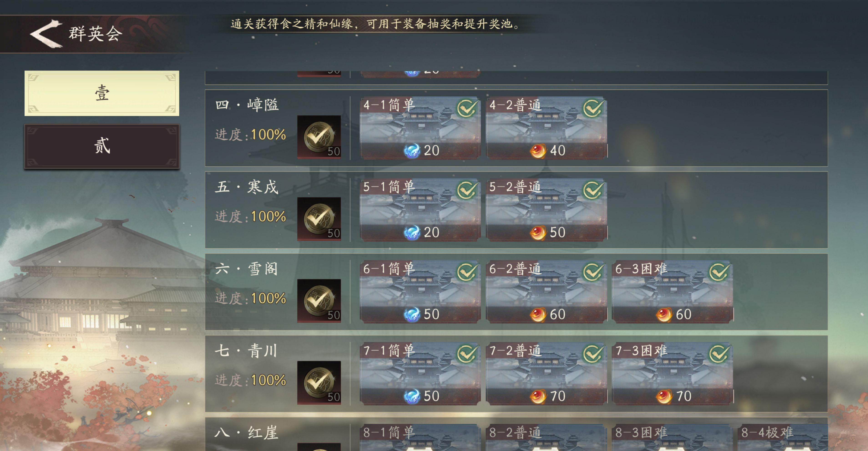Select stage 8-1 简单
The height and width of the screenshot is (451, 868).
pyautogui.click(x=420, y=438)
